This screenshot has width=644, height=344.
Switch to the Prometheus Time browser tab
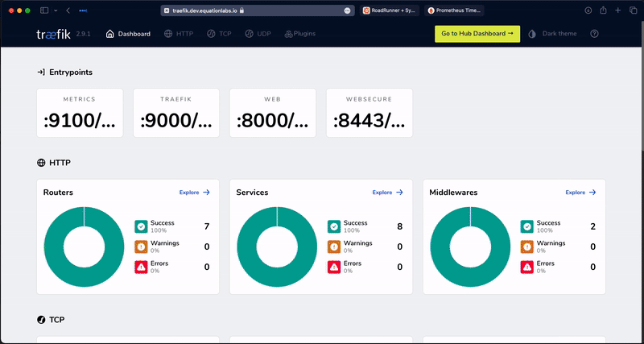(x=454, y=10)
